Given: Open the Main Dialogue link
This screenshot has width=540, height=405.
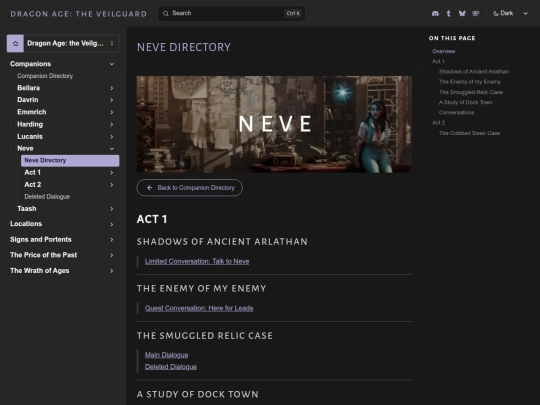Looking at the screenshot, I should [x=166, y=355].
